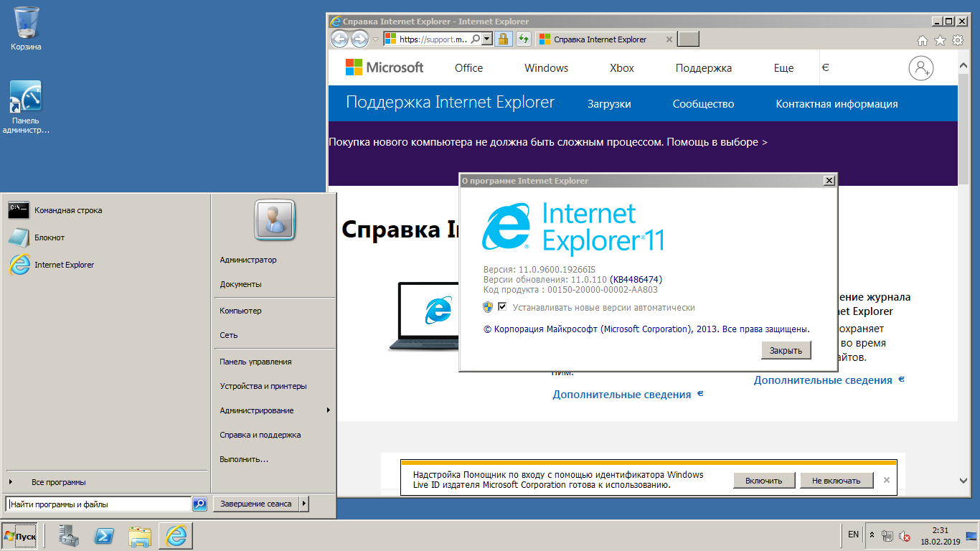
Task: Open Панель управления from Start menu
Action: pos(255,362)
